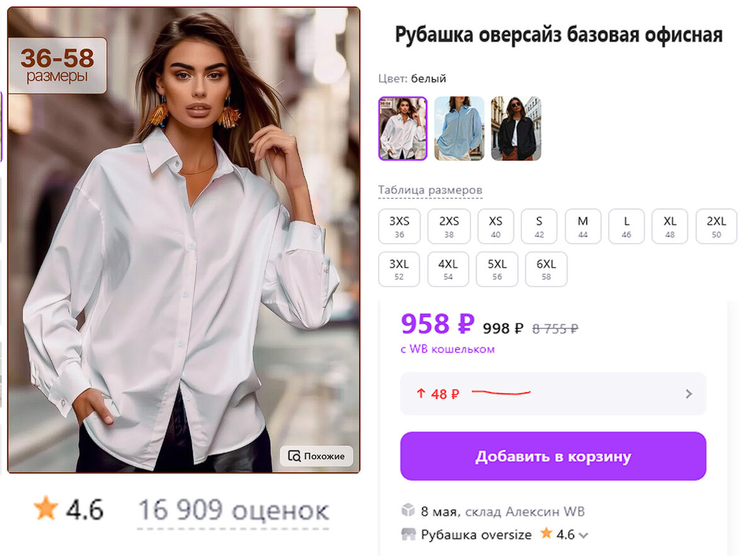
Task: Select the black shirt color thumbnail
Action: pyautogui.click(x=516, y=128)
